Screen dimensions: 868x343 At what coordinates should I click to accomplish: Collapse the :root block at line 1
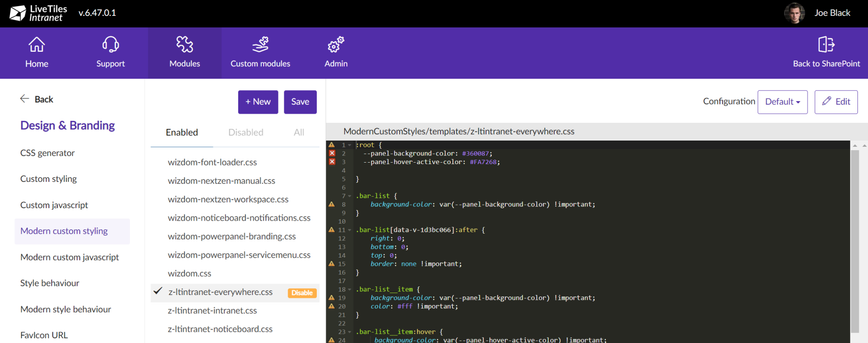click(x=350, y=145)
